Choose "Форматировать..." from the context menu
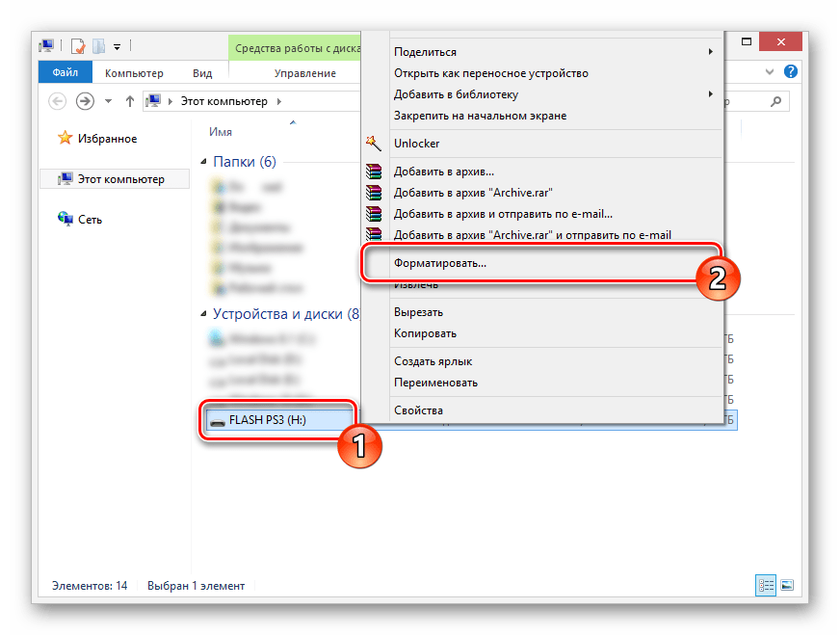 (440, 262)
